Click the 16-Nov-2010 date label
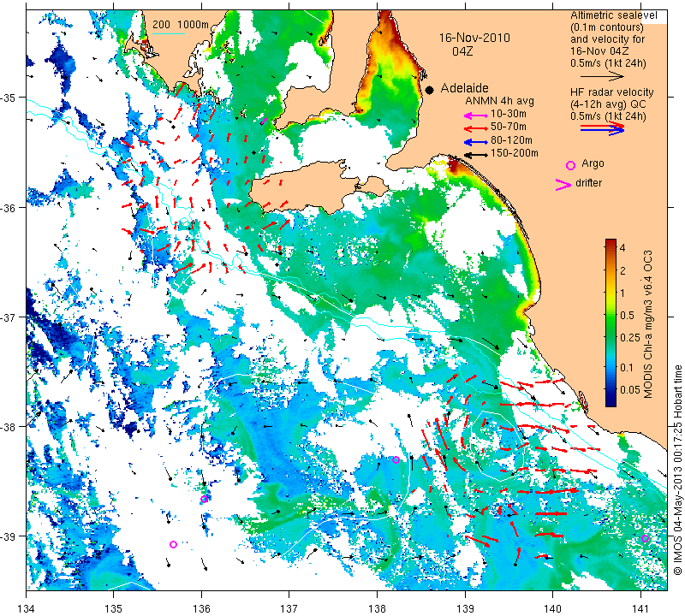Image resolution: width=685 pixels, height=616 pixels. 474,38
